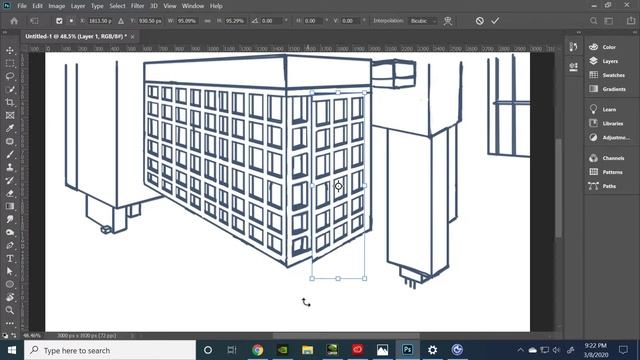Select the Type tool
Screen dimensions: 640x360
[10, 258]
